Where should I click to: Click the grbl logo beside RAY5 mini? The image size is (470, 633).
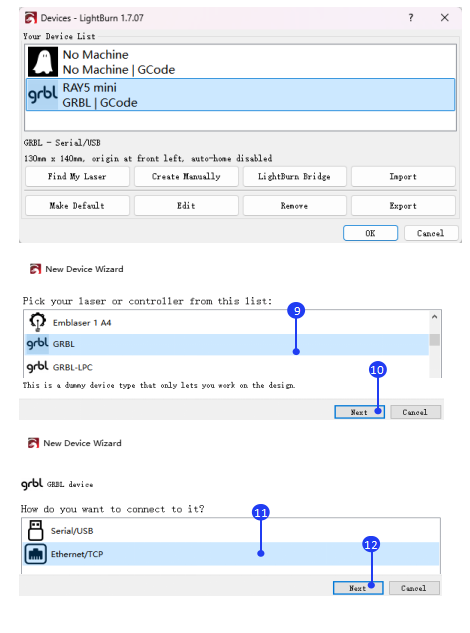pos(42,95)
